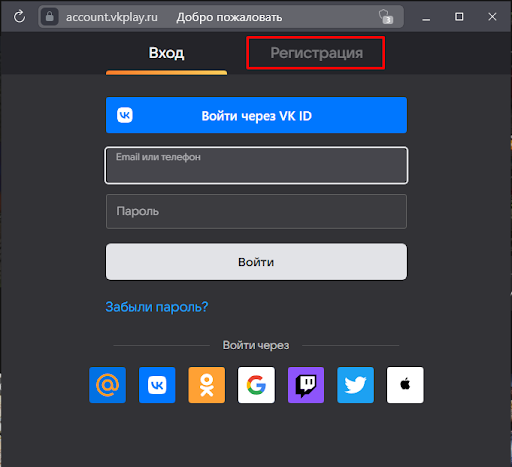
Task: Open the site lock security icon
Action: [50, 16]
